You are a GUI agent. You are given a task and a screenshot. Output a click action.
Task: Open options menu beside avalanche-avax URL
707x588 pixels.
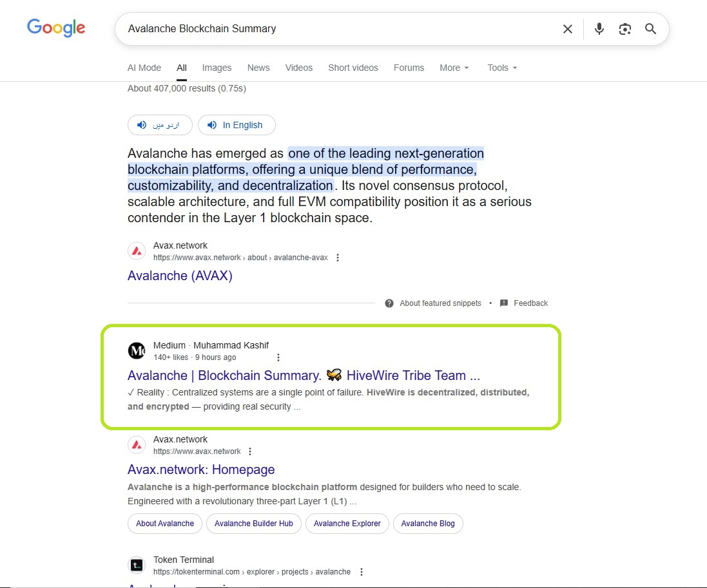pos(337,258)
